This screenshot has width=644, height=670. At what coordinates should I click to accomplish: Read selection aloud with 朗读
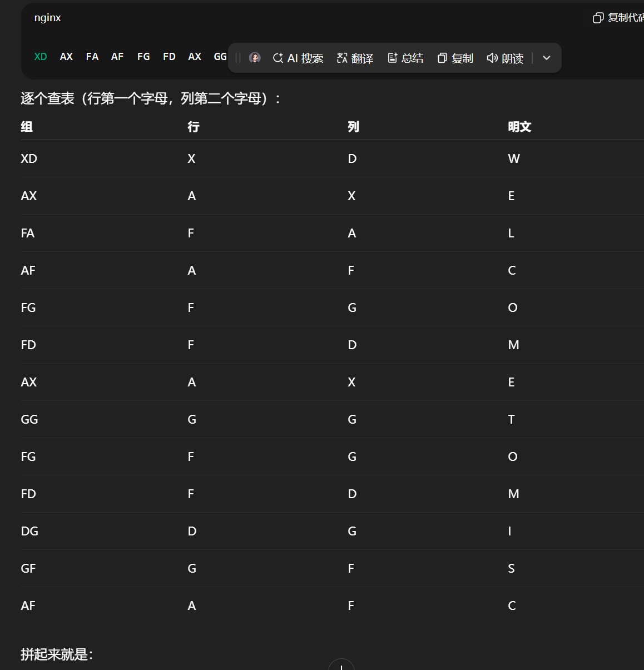click(x=505, y=58)
